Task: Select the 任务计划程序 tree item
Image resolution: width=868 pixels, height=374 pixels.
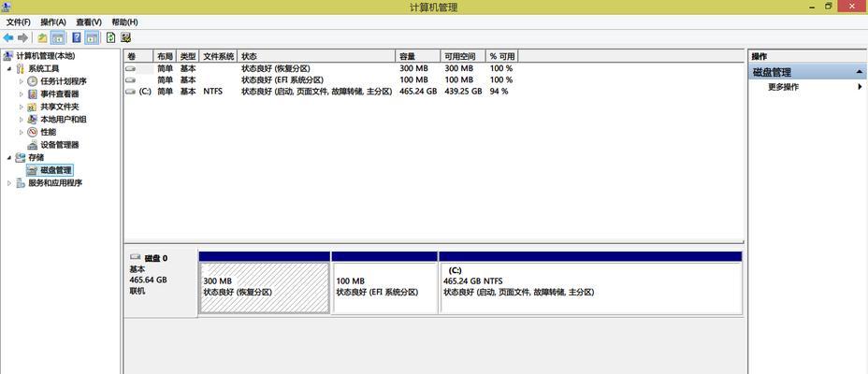Action: point(64,81)
